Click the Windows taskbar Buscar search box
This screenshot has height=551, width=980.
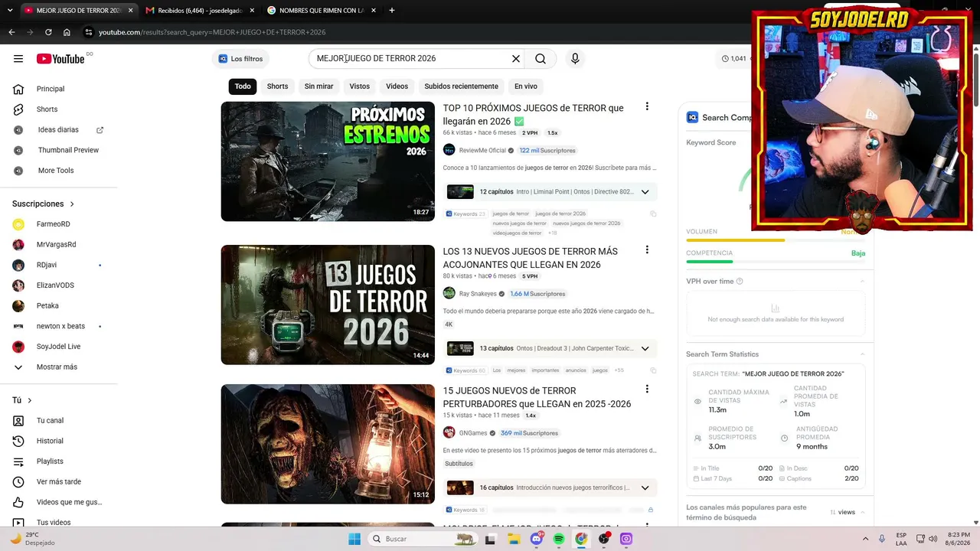[423, 539]
